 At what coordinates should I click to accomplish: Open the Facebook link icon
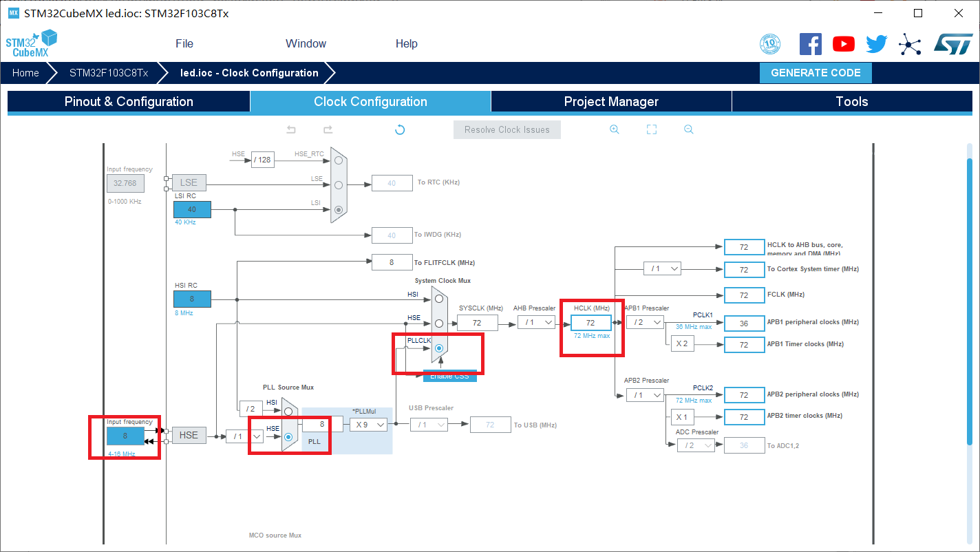point(811,44)
